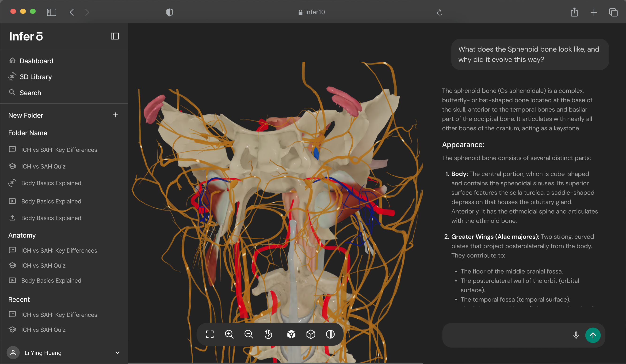Select the solid exploded cube view icon
Screen dimensions: 626x364
pyautogui.click(x=291, y=334)
